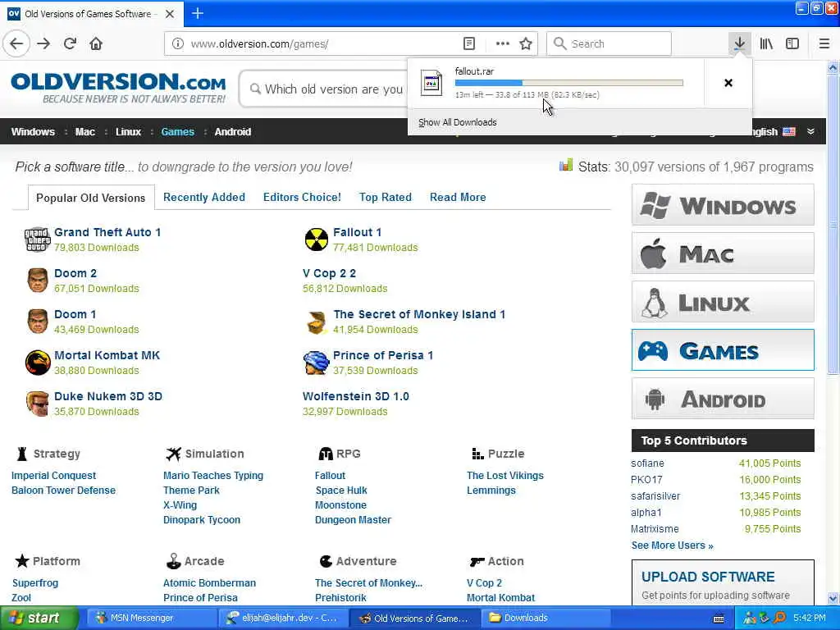Open Mario Teaches Typing link
Screen dimensions: 840x630
coord(213,476)
